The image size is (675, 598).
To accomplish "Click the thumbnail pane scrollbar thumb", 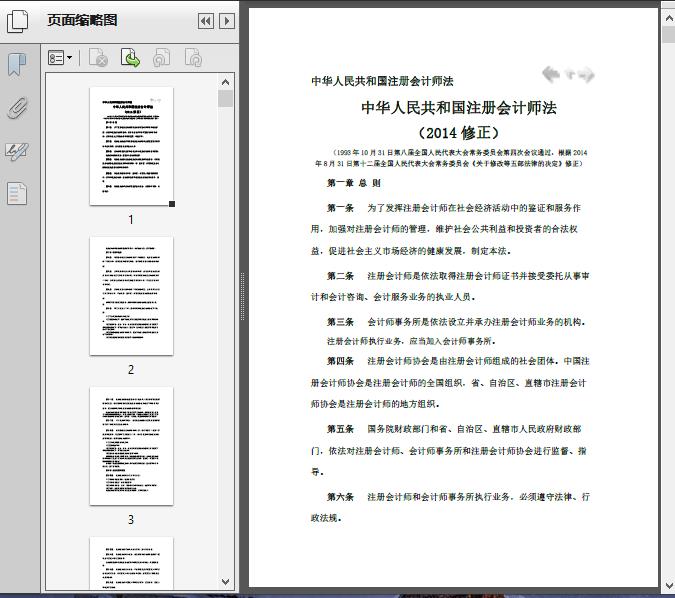I will tap(225, 99).
